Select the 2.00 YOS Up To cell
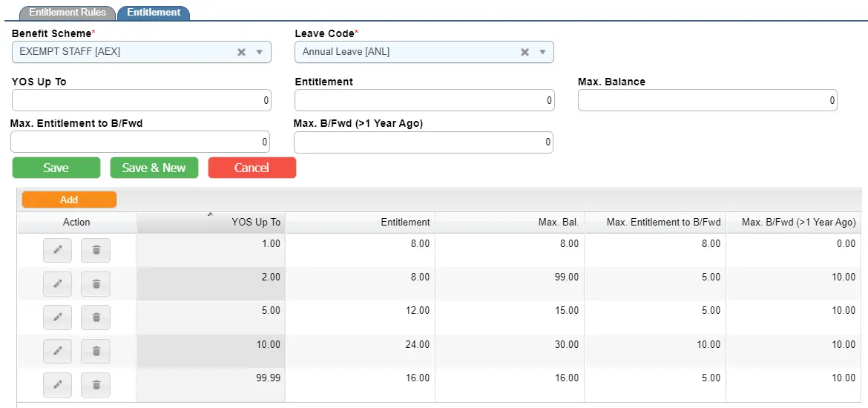The width and height of the screenshot is (868, 408). [211, 284]
